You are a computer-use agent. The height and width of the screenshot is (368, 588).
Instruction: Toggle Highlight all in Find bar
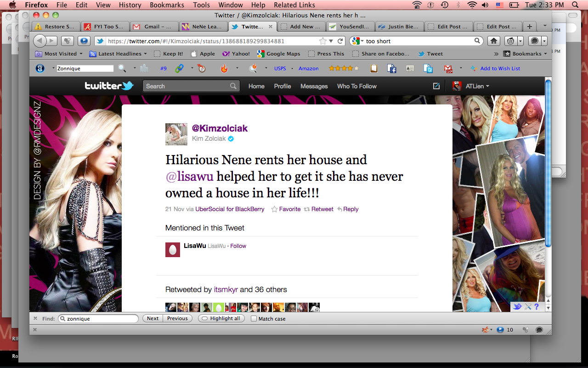coord(221,318)
